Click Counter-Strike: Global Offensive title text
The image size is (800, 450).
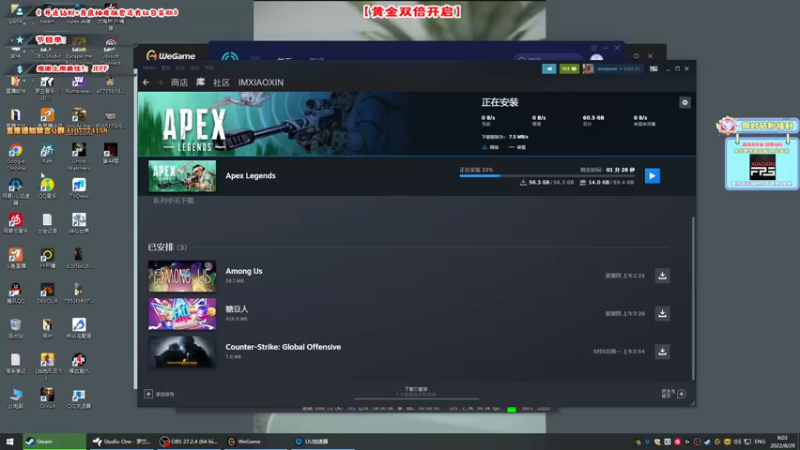(x=283, y=347)
